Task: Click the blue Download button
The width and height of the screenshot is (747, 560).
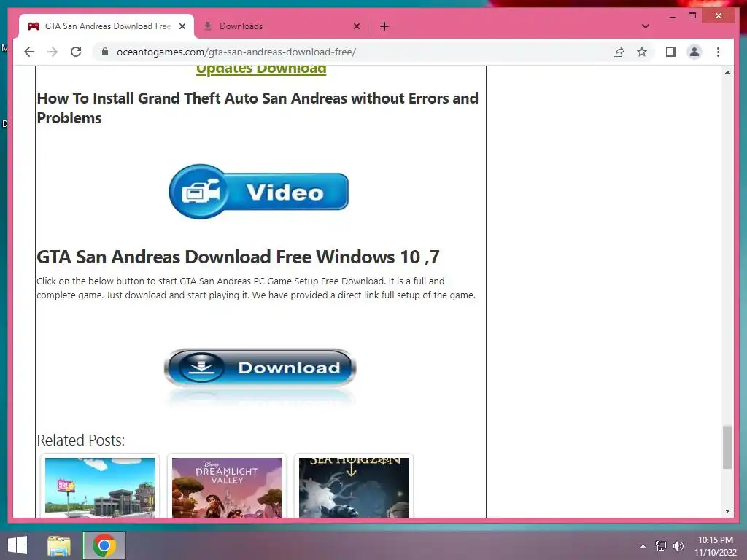Action: click(x=260, y=367)
